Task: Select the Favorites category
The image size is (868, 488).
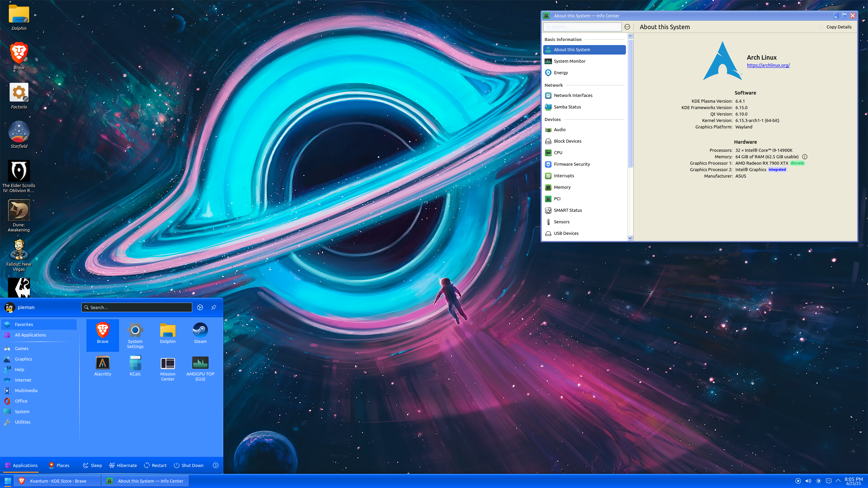Action: pos(39,324)
